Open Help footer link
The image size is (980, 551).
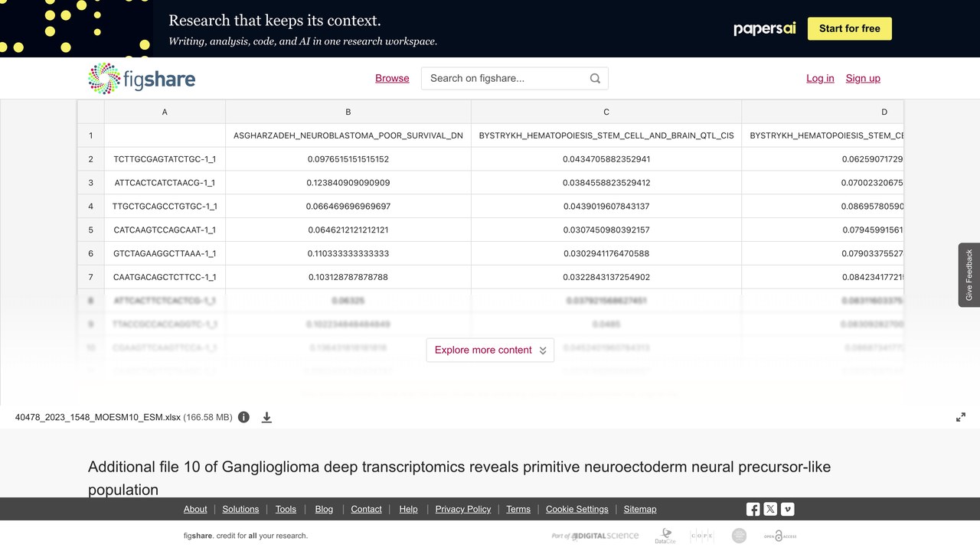click(408, 509)
